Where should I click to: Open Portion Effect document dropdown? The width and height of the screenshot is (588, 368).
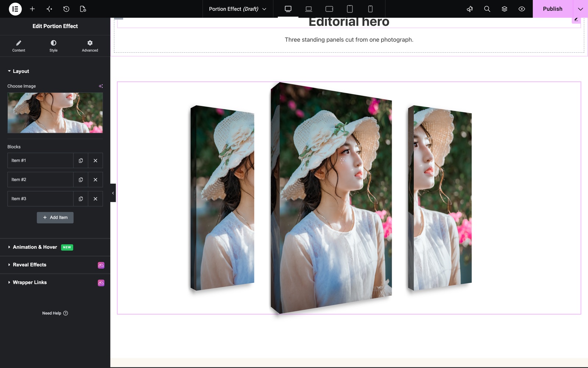237,9
